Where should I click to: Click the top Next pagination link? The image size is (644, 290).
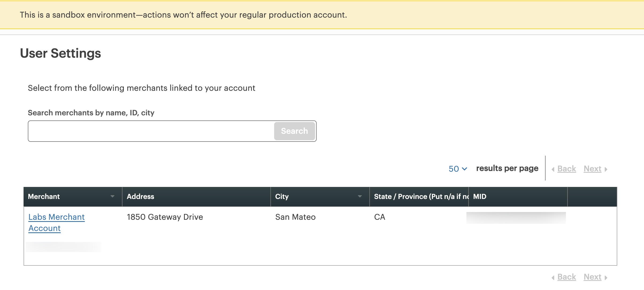[x=592, y=169]
